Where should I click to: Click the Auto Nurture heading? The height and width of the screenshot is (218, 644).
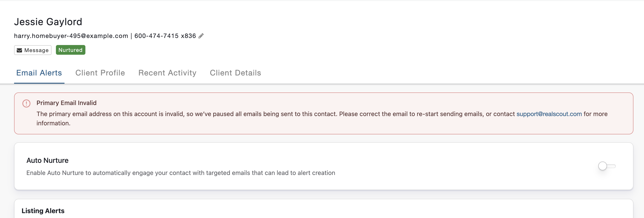(48, 160)
